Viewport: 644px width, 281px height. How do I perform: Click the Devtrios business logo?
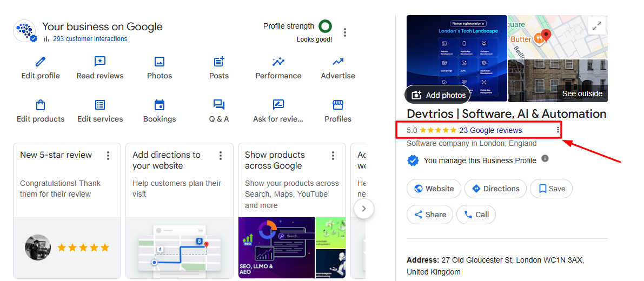pos(25,31)
